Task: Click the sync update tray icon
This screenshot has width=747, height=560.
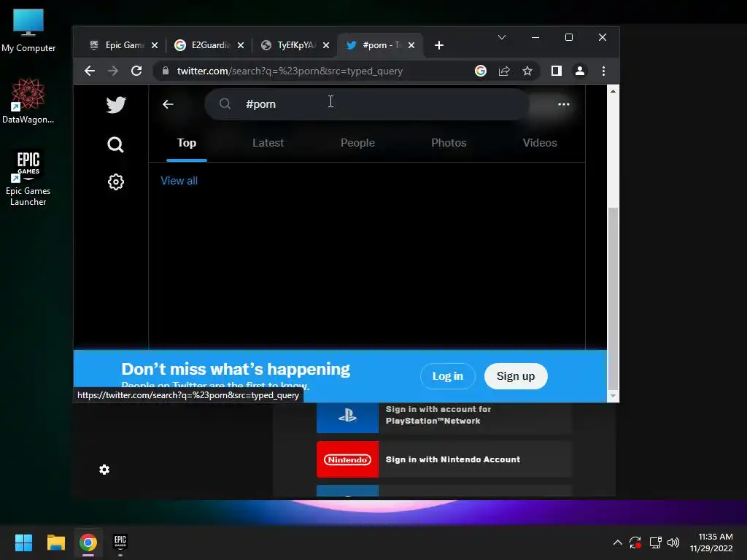Action: pos(635,542)
